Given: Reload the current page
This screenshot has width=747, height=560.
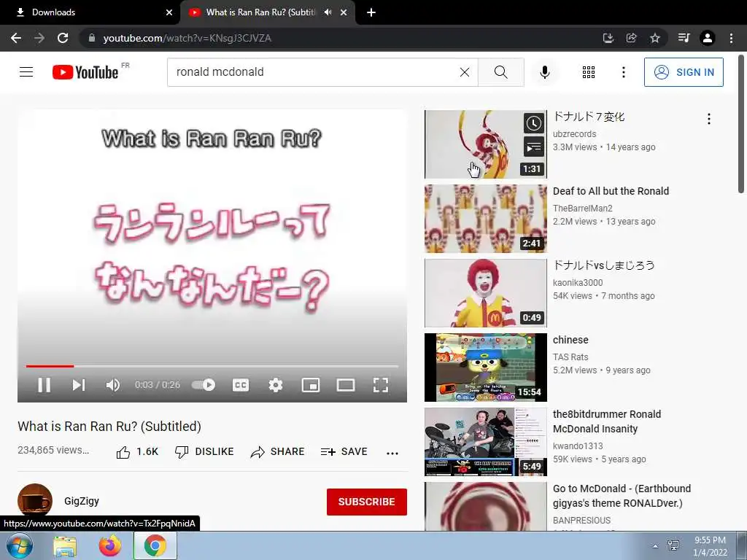Looking at the screenshot, I should tap(63, 38).
